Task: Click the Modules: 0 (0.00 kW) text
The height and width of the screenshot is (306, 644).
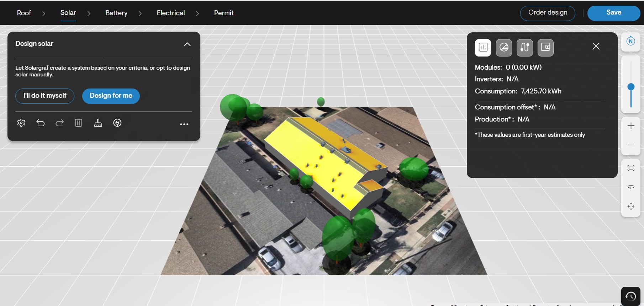Action: pos(508,68)
